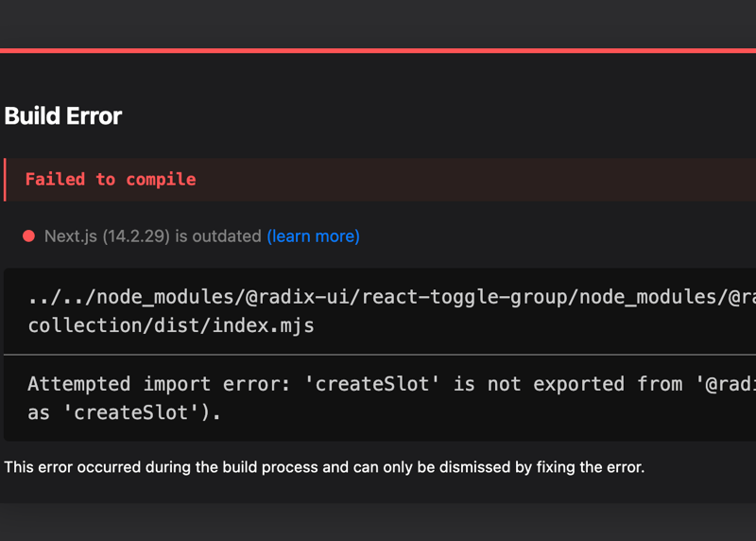756x541 pixels.
Task: Select the 'Build Error' heading
Action: pyautogui.click(x=63, y=116)
